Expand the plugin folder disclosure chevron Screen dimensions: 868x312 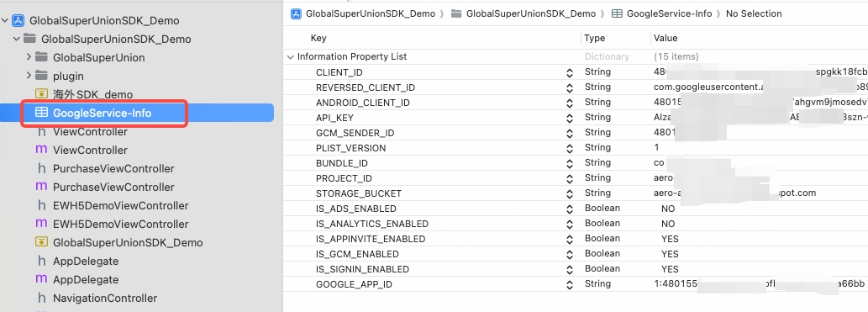tap(29, 76)
